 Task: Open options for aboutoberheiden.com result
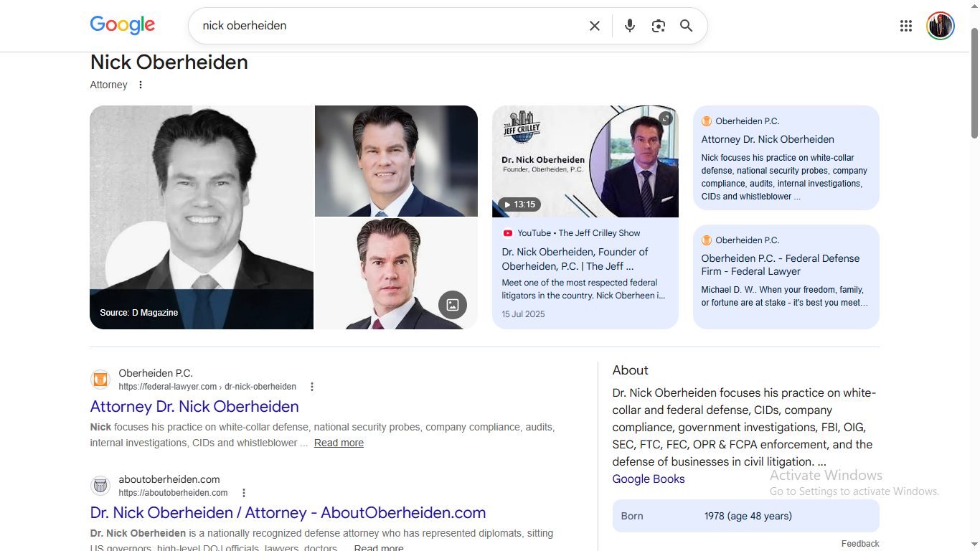pos(244,493)
